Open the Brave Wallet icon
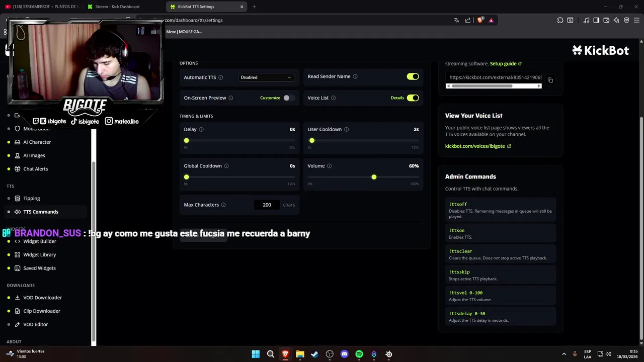 click(606, 20)
